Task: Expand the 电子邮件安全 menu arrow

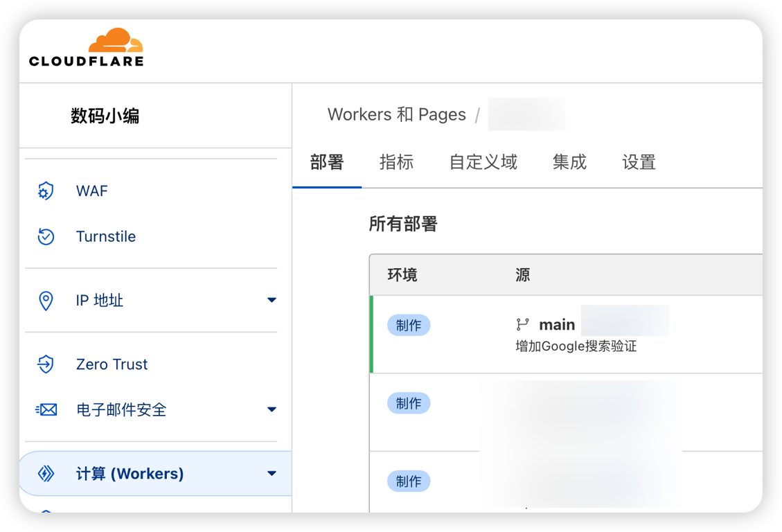Action: coord(272,410)
